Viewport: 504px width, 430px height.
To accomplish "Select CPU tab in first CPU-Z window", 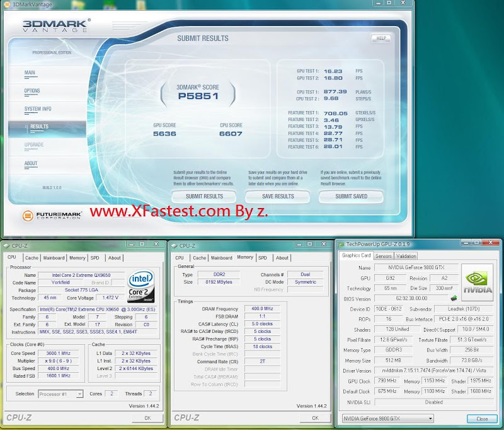I will pos(12,257).
